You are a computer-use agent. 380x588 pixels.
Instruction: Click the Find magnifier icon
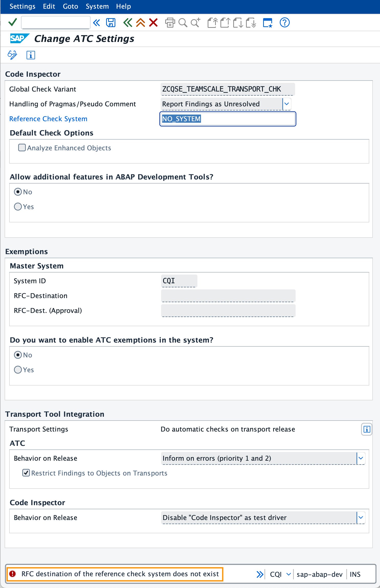tap(183, 22)
